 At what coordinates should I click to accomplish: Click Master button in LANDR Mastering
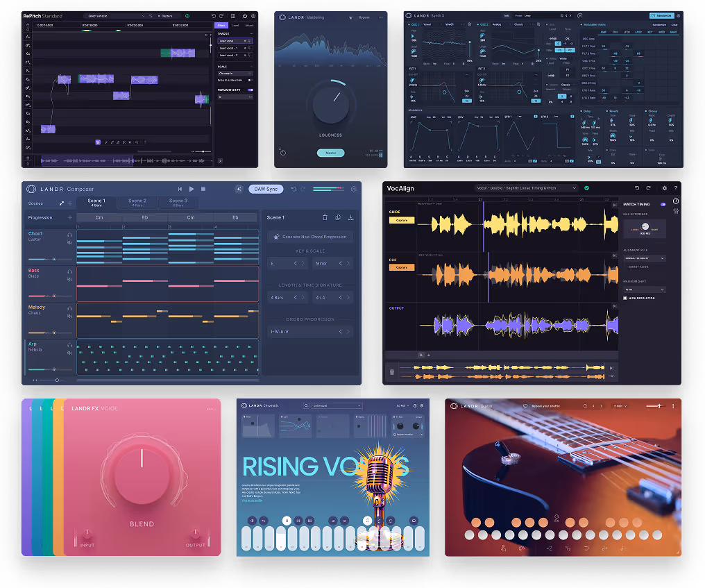330,153
